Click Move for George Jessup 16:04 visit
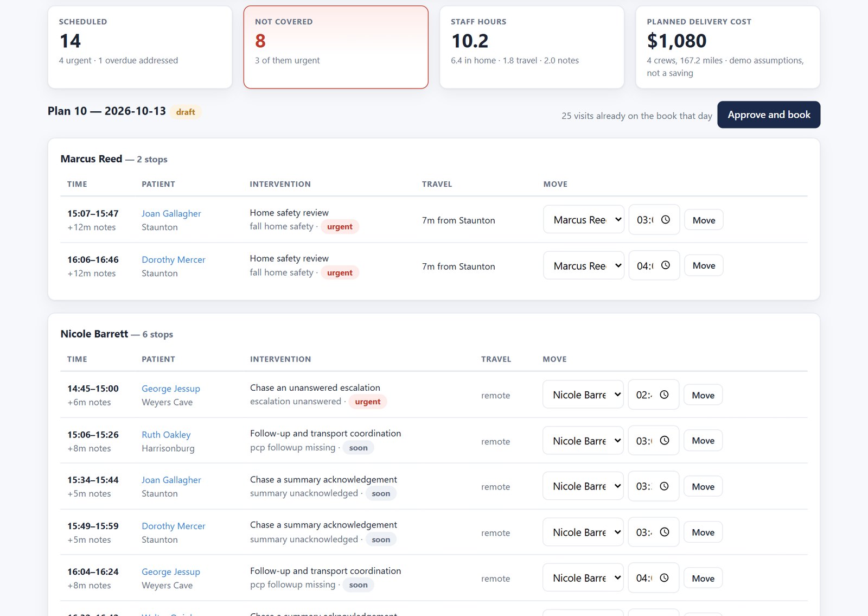 pos(703,578)
